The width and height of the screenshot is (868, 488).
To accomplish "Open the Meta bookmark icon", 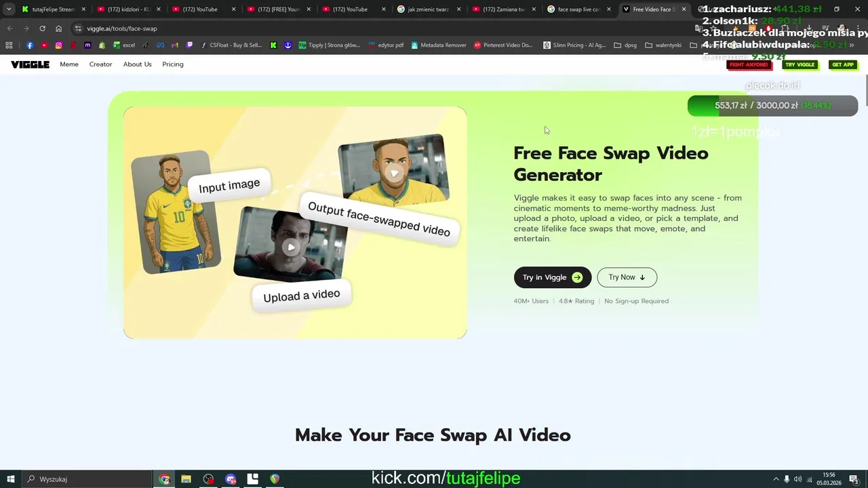I will (x=160, y=45).
